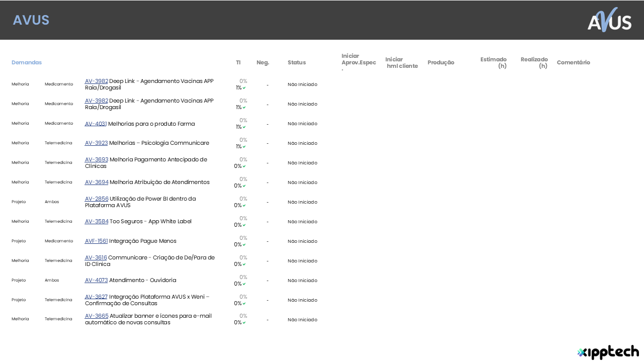Image resolution: width=644 pixels, height=362 pixels.
Task: Click Medicamento label in AV-4031 row
Action: tap(59, 123)
